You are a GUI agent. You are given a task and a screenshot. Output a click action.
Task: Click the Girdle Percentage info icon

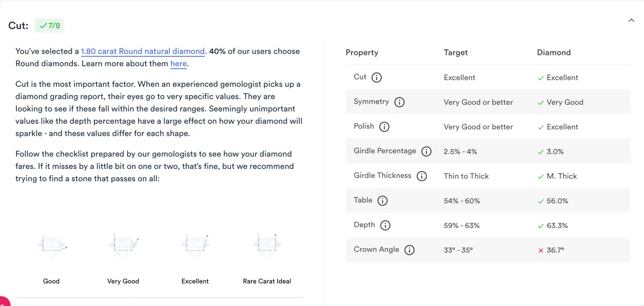pyautogui.click(x=426, y=151)
